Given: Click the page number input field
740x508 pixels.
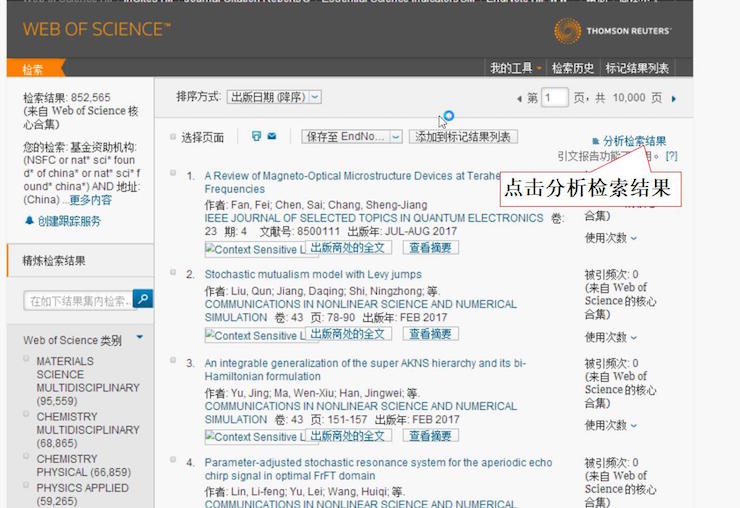Looking at the screenshot, I should 554,97.
